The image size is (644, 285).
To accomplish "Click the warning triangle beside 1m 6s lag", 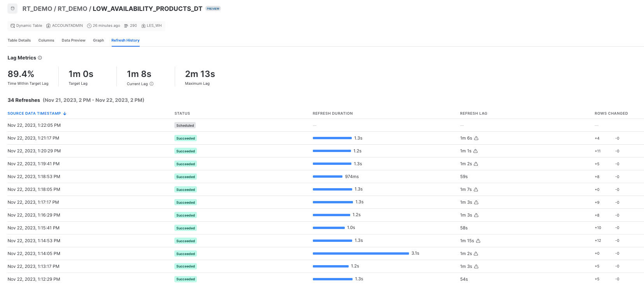I will click(x=476, y=138).
